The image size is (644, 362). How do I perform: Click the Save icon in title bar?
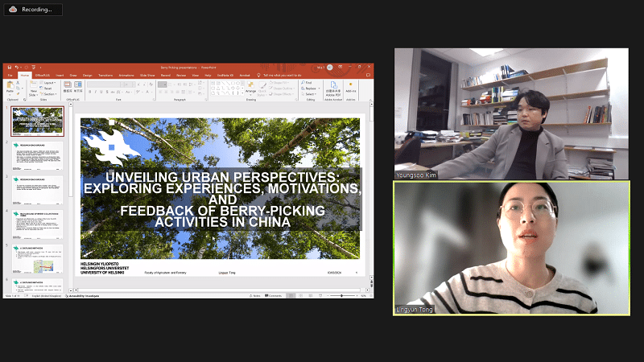8,68
